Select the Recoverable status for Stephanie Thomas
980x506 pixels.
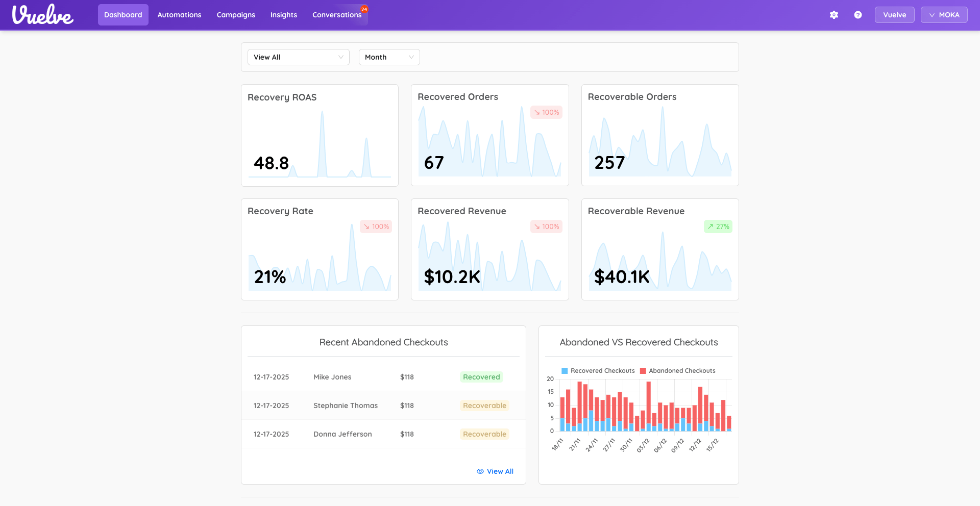point(484,405)
